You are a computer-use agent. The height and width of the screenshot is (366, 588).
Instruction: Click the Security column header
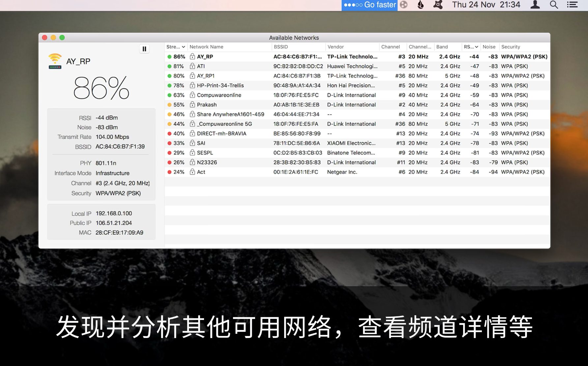[x=511, y=47]
